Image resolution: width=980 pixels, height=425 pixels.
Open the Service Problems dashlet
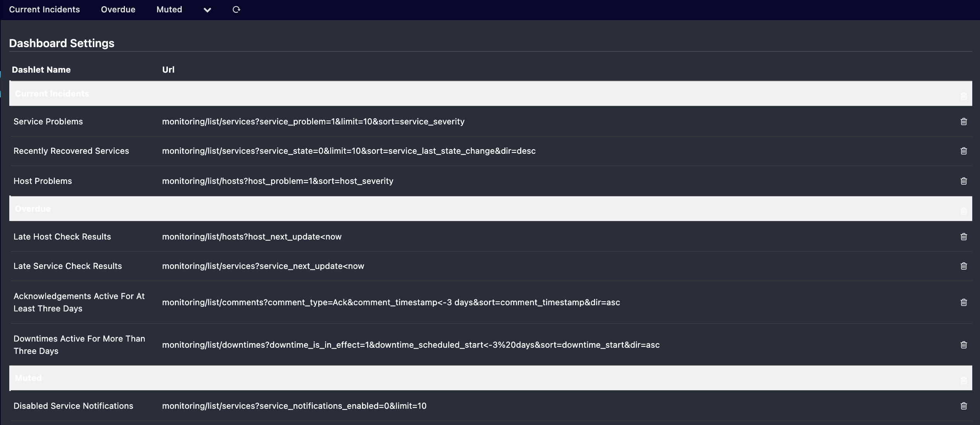[x=48, y=121]
